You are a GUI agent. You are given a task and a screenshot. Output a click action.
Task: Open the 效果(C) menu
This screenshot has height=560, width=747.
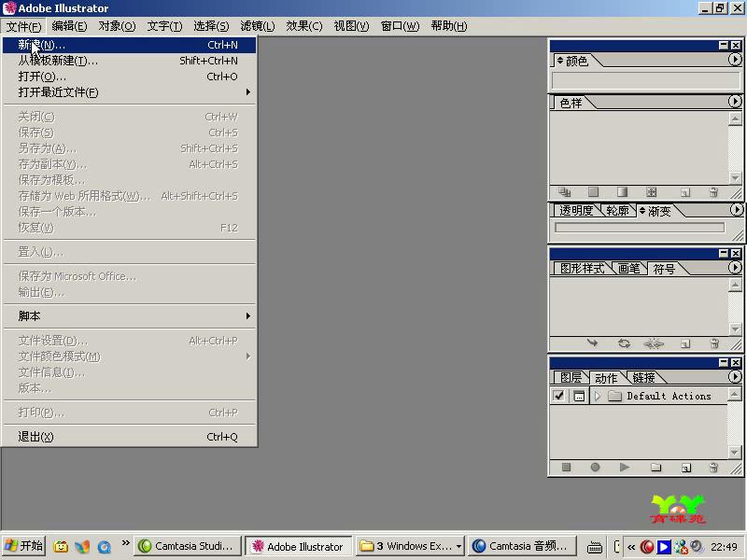click(x=304, y=26)
